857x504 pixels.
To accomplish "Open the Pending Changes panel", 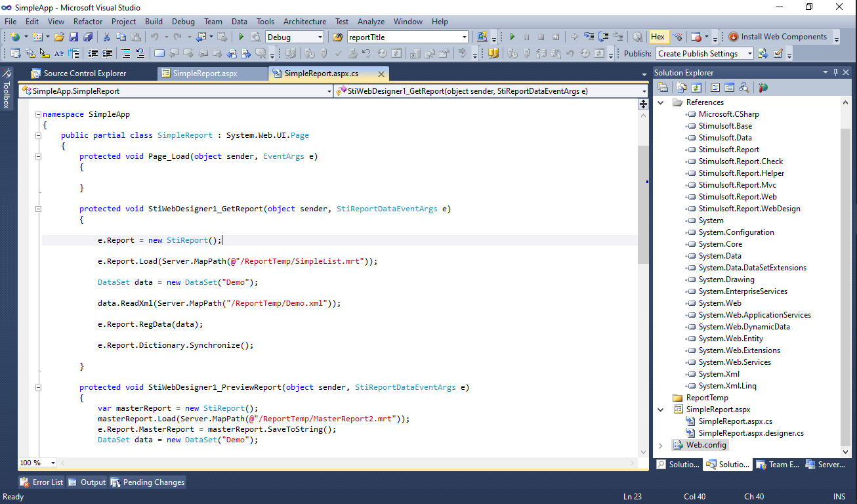I will 148,482.
